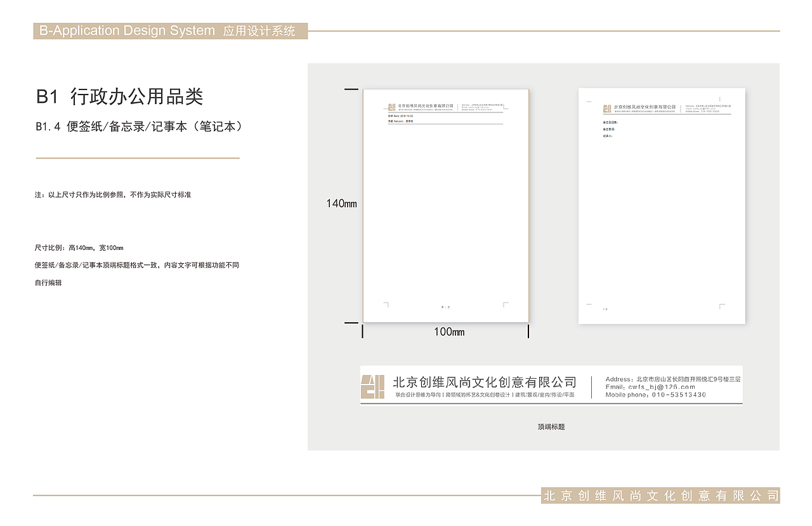Click the 顶端标题 caption label

[x=552, y=426]
